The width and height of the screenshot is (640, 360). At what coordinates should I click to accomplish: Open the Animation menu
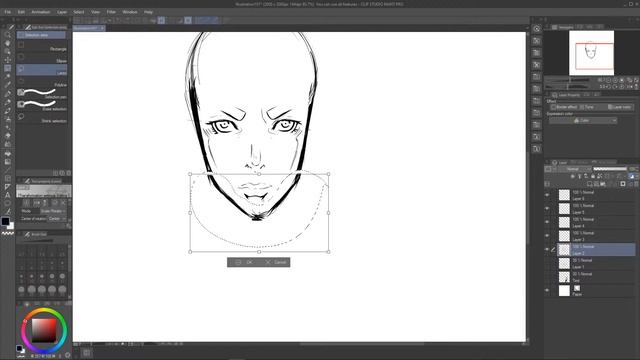pyautogui.click(x=41, y=12)
